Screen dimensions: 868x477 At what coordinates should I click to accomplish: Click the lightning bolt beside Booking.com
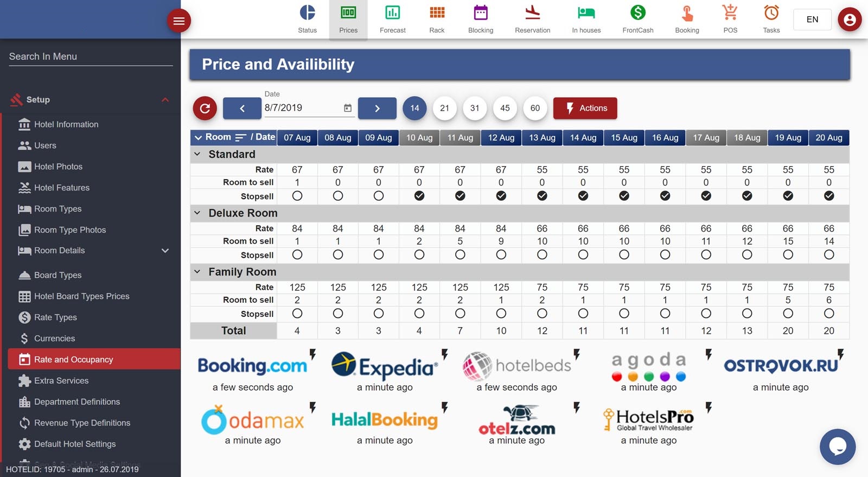pos(312,354)
